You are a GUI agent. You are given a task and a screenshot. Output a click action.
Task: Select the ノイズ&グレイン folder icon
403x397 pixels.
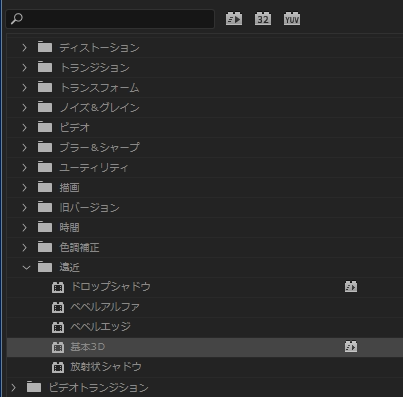[x=45, y=107]
